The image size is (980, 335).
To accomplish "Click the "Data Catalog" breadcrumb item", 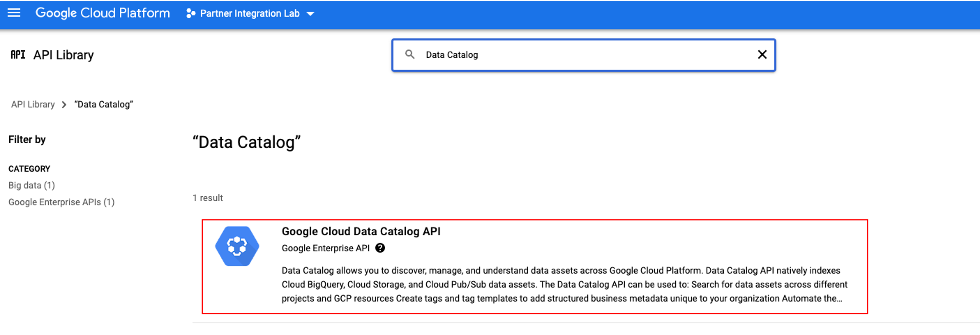I will pos(104,104).
